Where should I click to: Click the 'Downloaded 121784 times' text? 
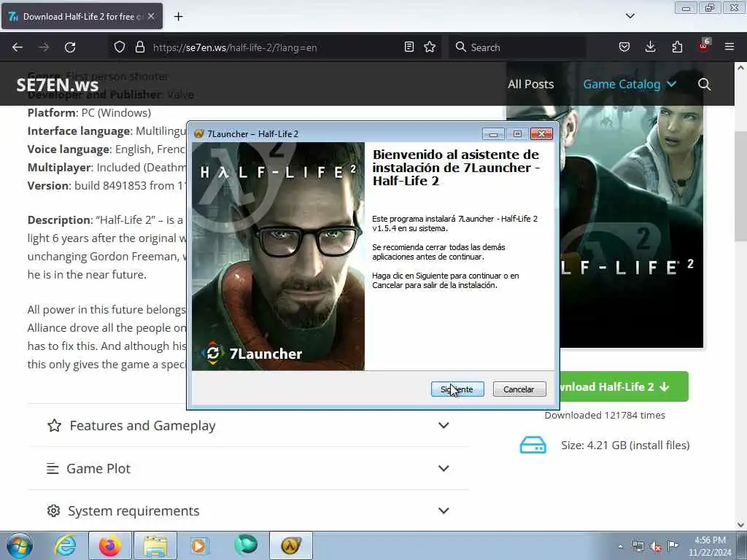point(605,415)
